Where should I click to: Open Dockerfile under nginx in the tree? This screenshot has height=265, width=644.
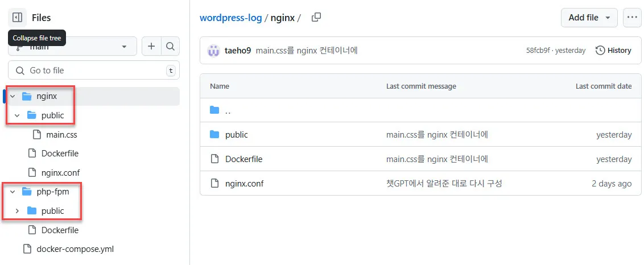coord(60,153)
